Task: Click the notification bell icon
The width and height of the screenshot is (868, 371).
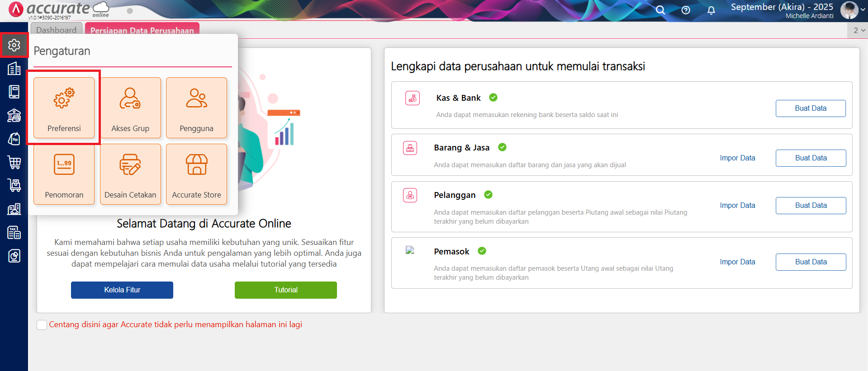Action: [x=711, y=10]
